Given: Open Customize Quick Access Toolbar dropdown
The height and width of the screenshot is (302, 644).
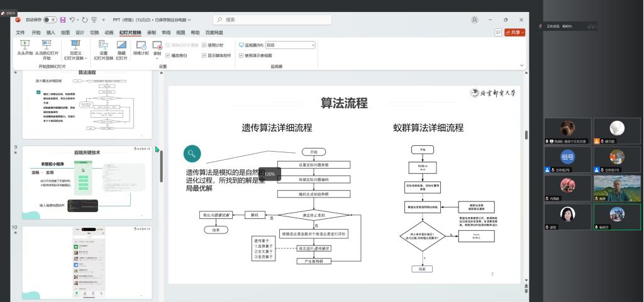Looking at the screenshot, I should tap(104, 20).
